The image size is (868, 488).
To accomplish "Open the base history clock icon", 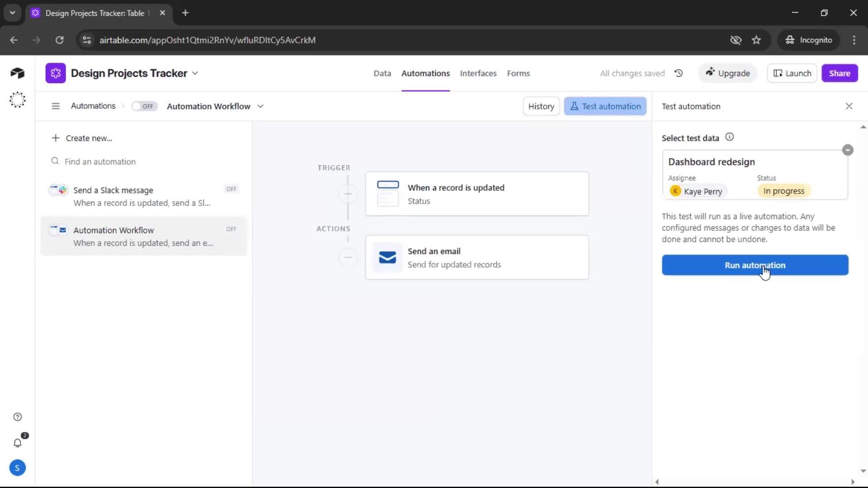I will (x=679, y=73).
